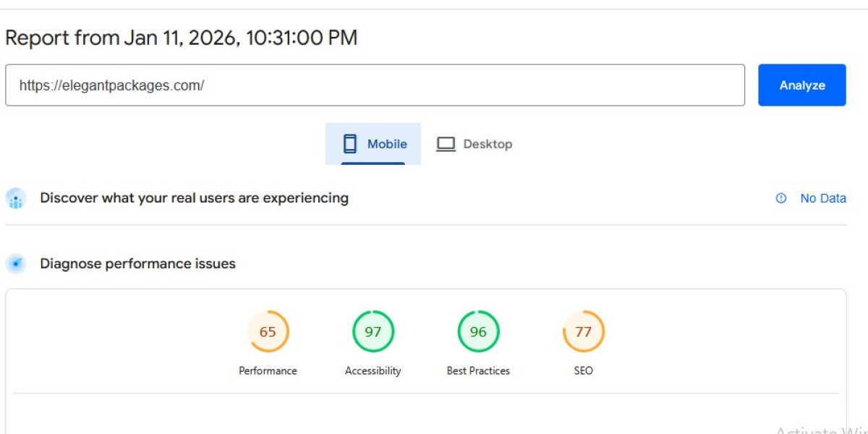Select the Best Practices gauge showing 96

(x=478, y=332)
